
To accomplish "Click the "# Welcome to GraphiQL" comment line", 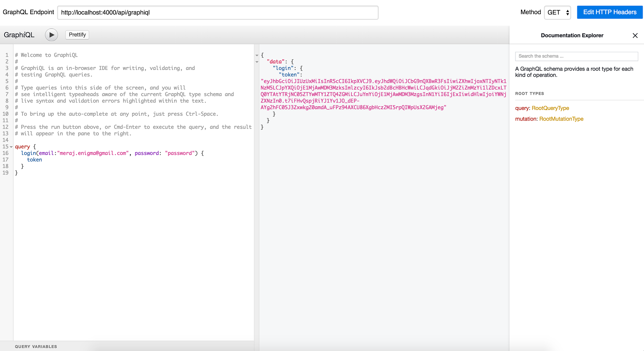I will 46,55.
